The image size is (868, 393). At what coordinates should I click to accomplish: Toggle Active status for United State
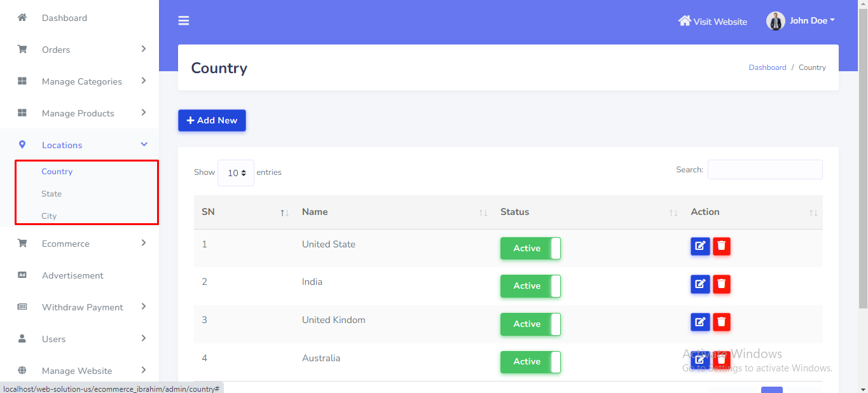click(530, 248)
